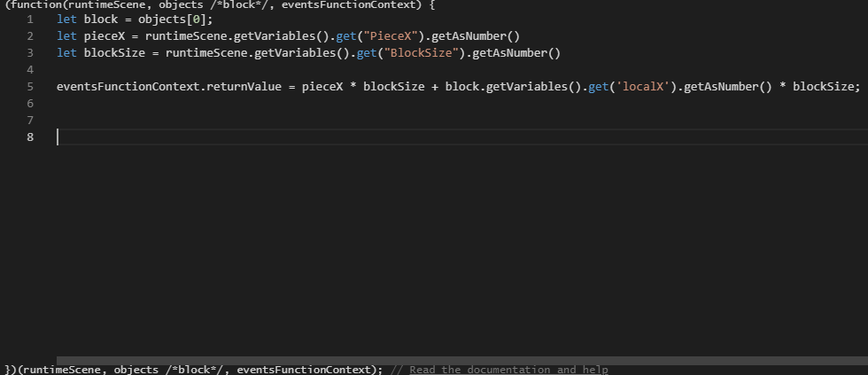Image resolution: width=868 pixels, height=375 pixels.
Task: Click the 'let block = objects[0];' code line
Action: (135, 20)
